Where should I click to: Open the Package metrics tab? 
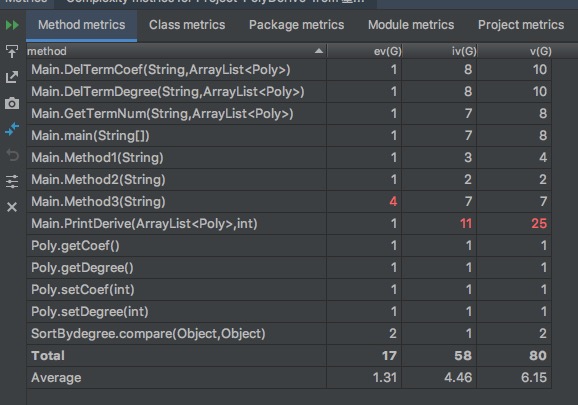296,25
